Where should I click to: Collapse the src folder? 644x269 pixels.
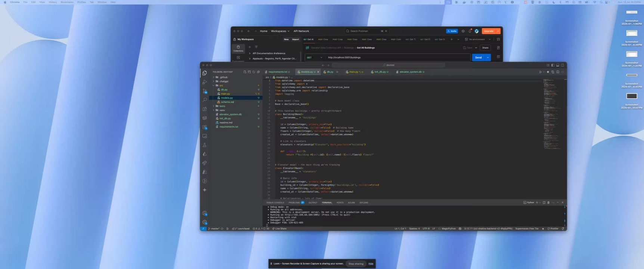pos(221,86)
